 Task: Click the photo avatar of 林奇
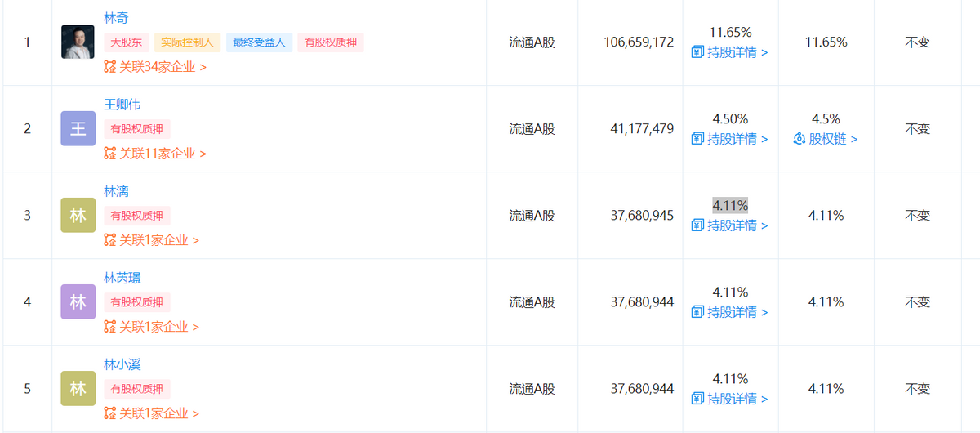click(78, 42)
